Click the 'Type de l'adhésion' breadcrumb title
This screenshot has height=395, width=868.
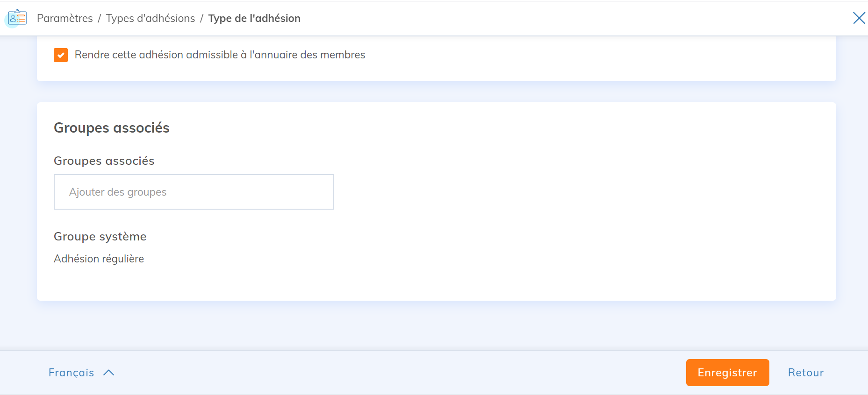click(254, 18)
